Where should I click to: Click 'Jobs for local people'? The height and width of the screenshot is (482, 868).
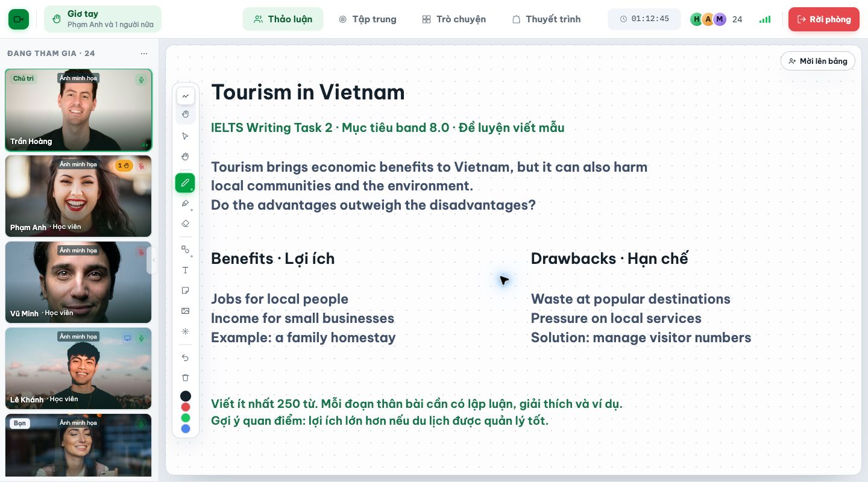coord(280,299)
